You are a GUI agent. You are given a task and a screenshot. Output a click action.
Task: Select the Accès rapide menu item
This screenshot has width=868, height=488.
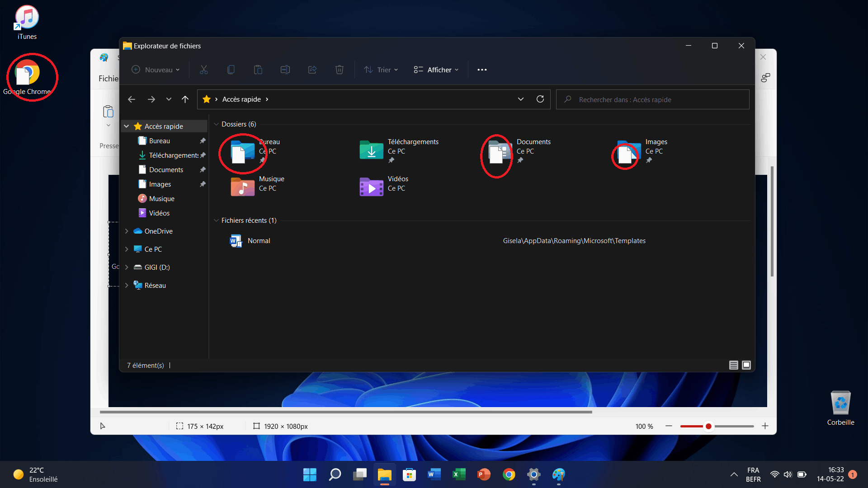tap(164, 126)
